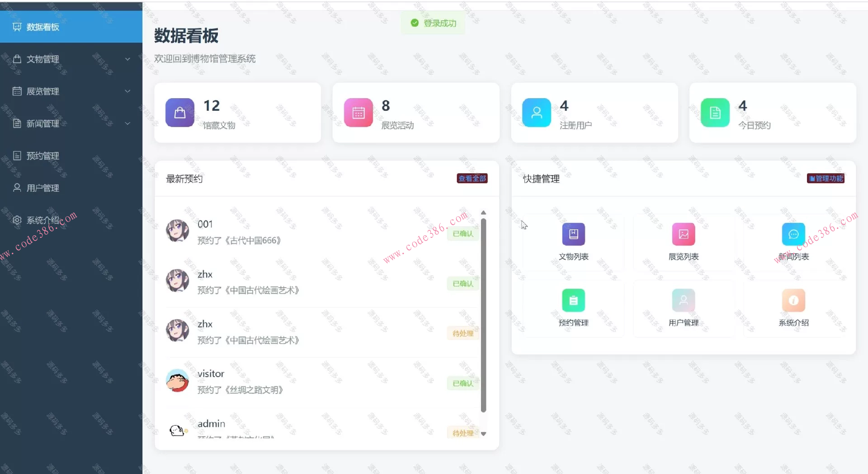The width and height of the screenshot is (868, 474).
Task: Click the pink 展览活动 calendar icon
Action: point(359,113)
